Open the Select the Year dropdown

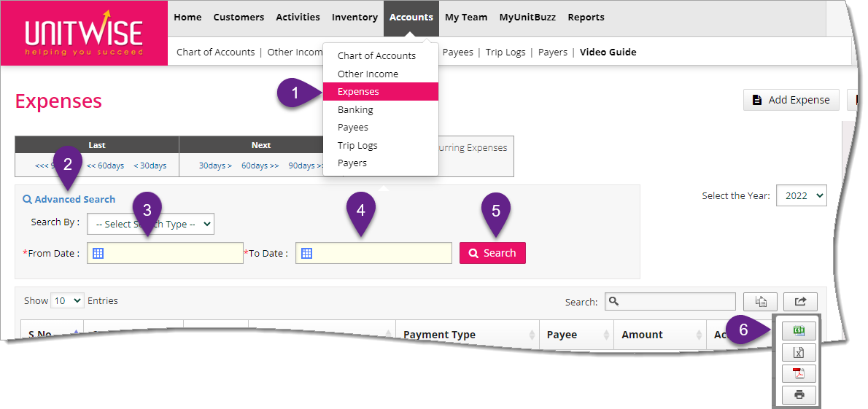(801, 195)
